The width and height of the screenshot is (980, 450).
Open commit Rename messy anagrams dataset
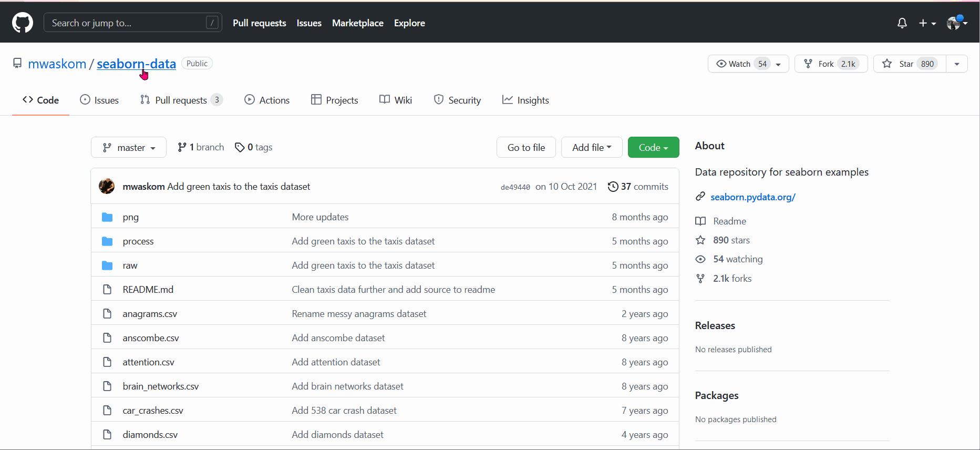coord(359,314)
